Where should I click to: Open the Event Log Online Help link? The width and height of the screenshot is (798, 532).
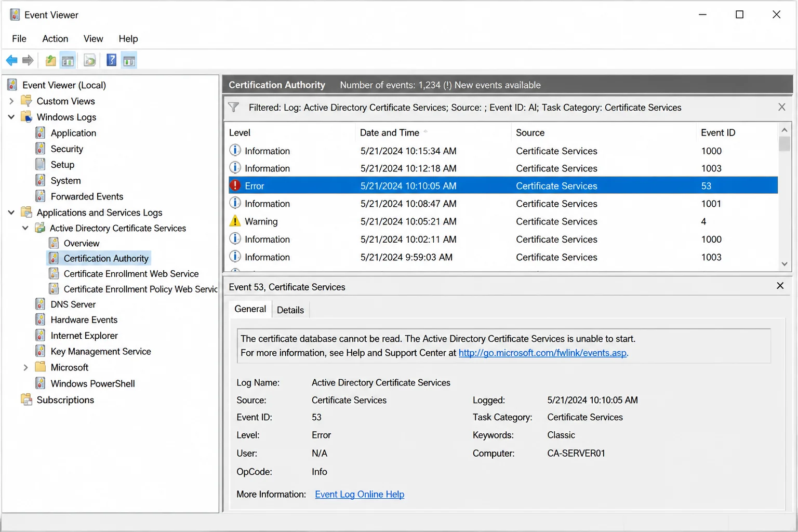click(x=360, y=494)
